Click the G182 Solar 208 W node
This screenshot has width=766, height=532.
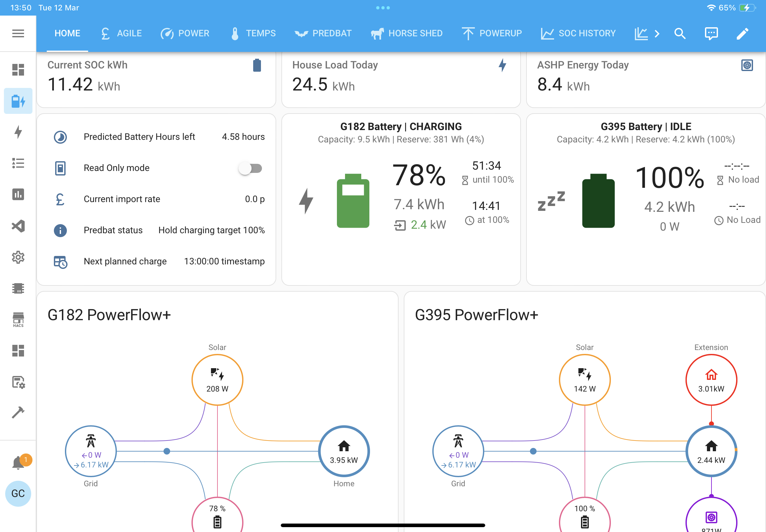click(x=217, y=380)
